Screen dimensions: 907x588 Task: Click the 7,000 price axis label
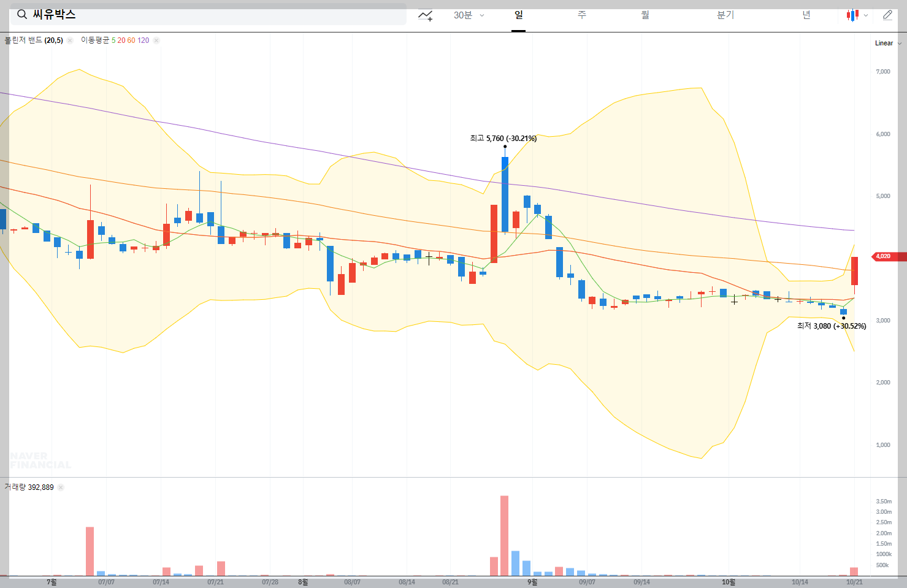(883, 72)
